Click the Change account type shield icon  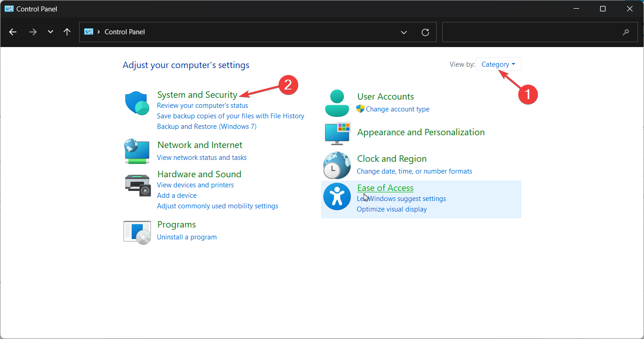click(360, 109)
